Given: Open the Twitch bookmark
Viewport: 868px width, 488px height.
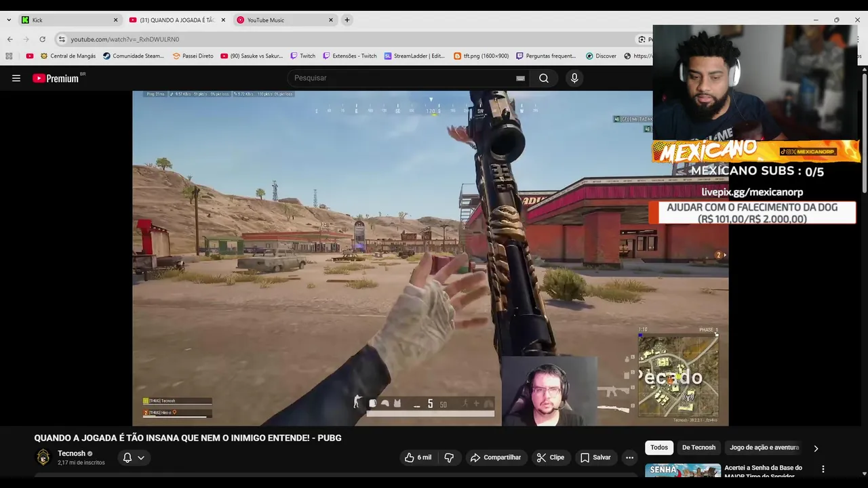Looking at the screenshot, I should pos(302,56).
